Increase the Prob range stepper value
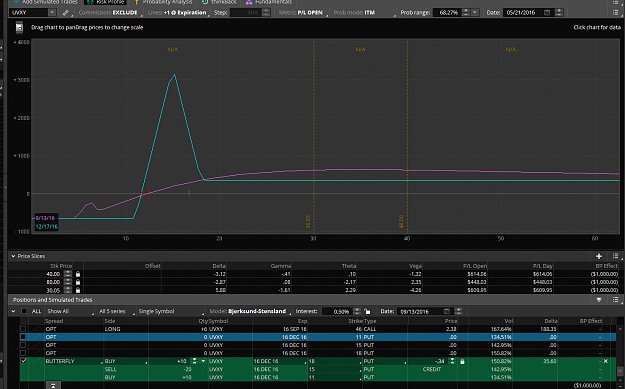Image resolution: width=625 pixels, height=389 pixels. (466, 11)
